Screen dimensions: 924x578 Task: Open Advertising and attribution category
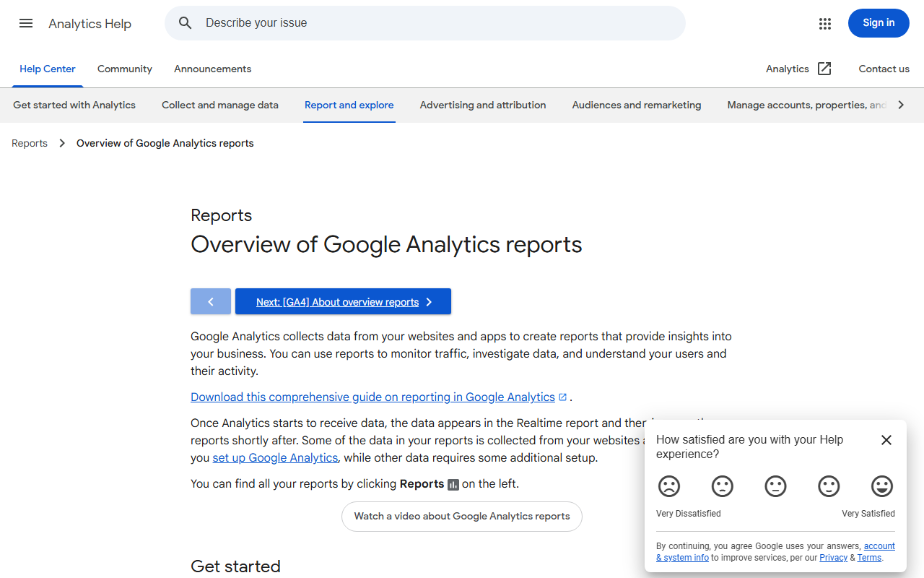coord(483,105)
